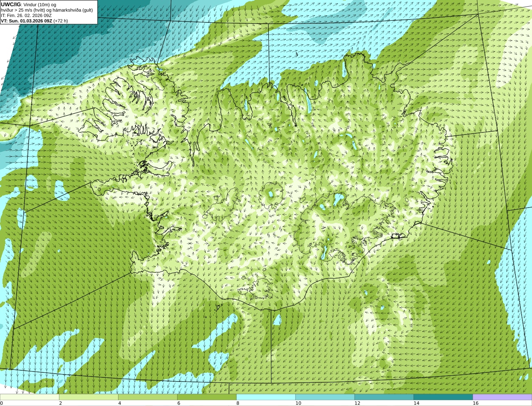This screenshot has height=406, width=532.
Task: Click the 10–12 m/s turquoise legend swatch
Action: coord(325,397)
